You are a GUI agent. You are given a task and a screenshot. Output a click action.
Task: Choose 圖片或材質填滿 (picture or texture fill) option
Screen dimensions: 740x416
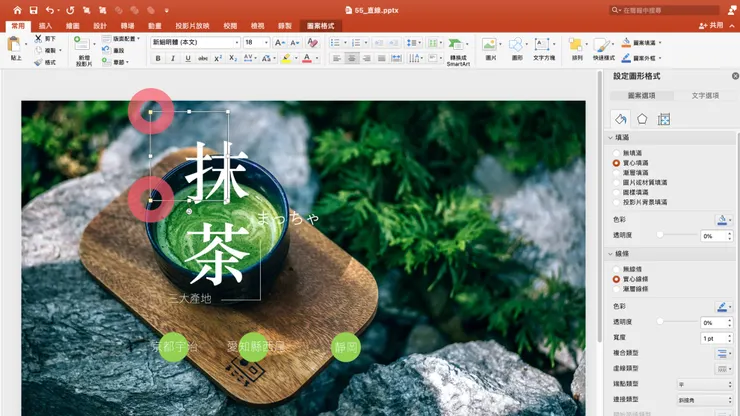pyautogui.click(x=616, y=183)
